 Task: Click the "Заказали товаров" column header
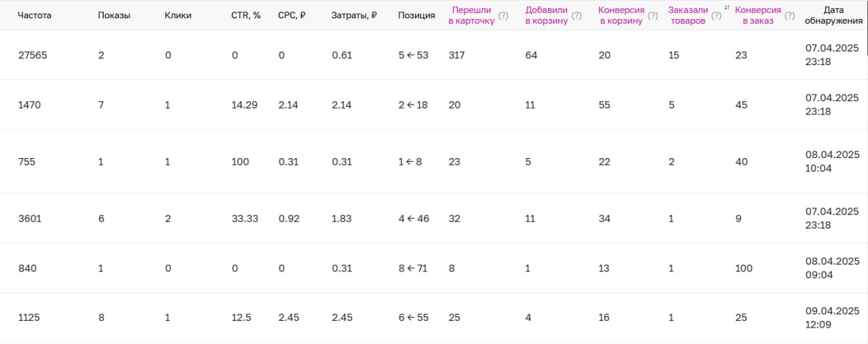point(687,16)
